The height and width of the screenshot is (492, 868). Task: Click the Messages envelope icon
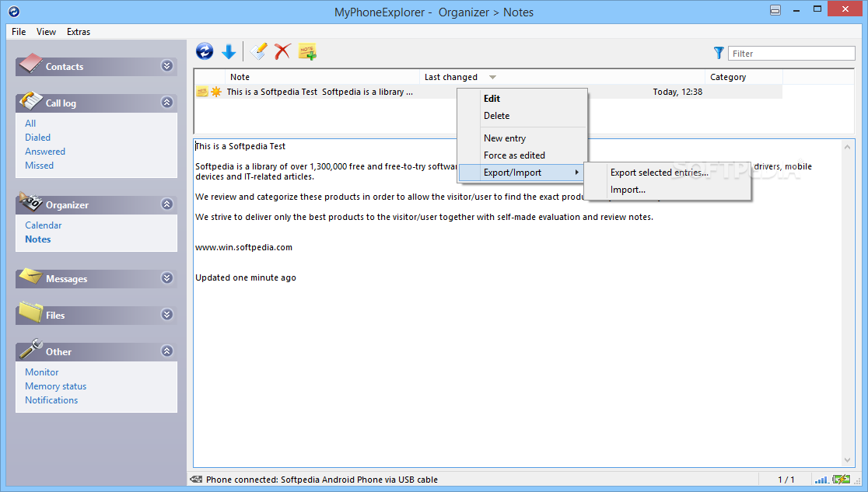[x=30, y=276]
